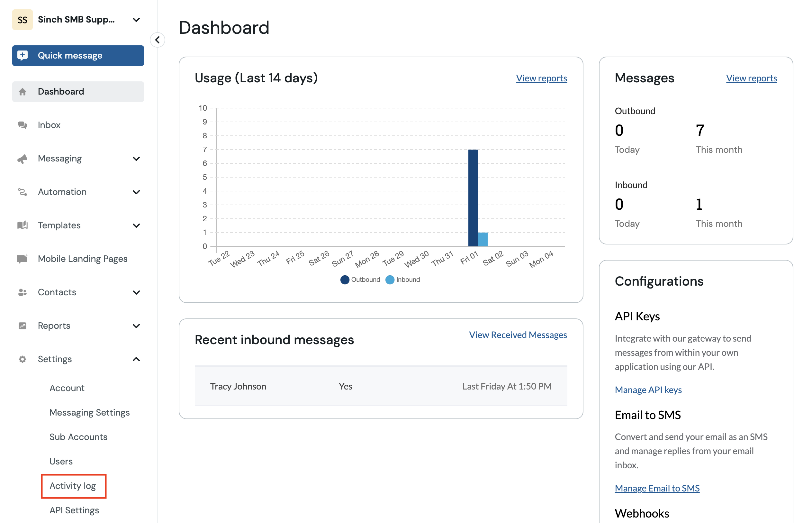The image size is (812, 523).
Task: Click the Reports chart icon
Action: [23, 326]
